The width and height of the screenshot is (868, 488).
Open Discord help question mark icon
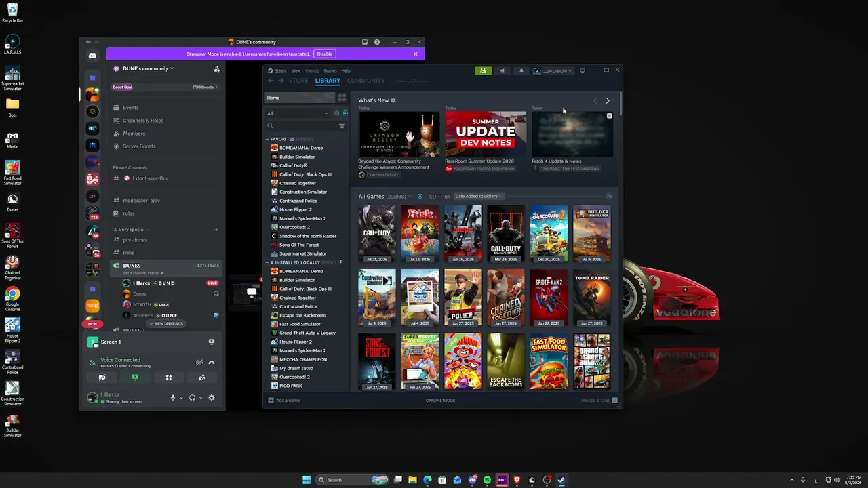pyautogui.click(x=377, y=42)
